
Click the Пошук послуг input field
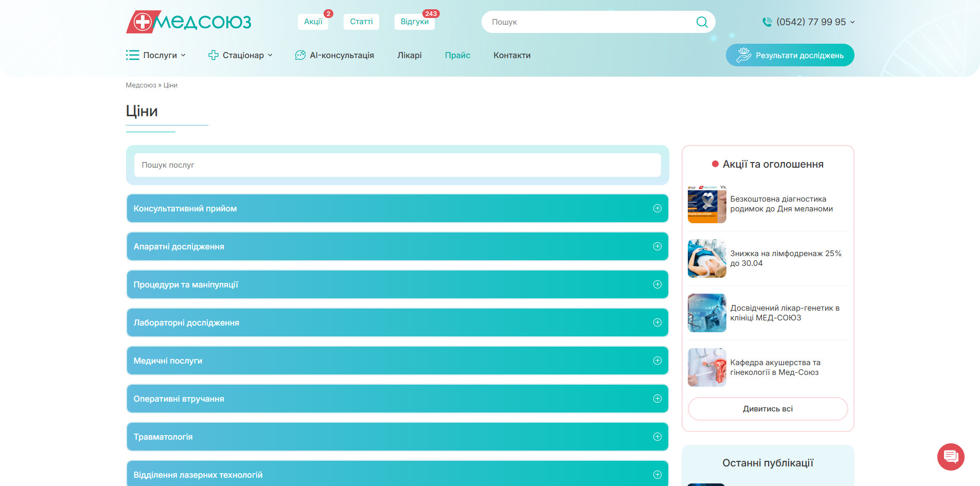tap(397, 165)
